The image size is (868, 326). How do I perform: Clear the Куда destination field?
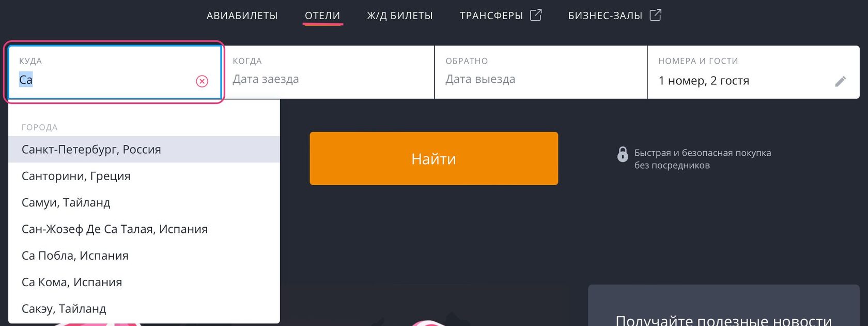[x=202, y=81]
